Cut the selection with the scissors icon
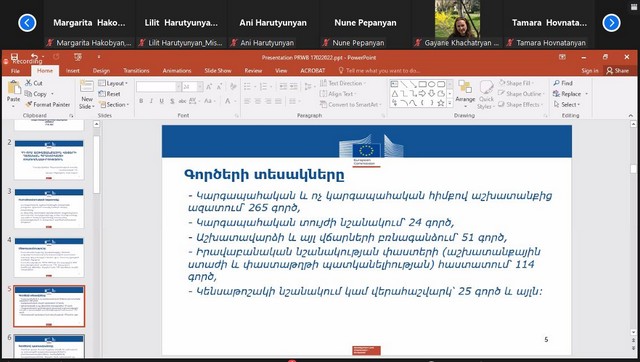 (34, 83)
